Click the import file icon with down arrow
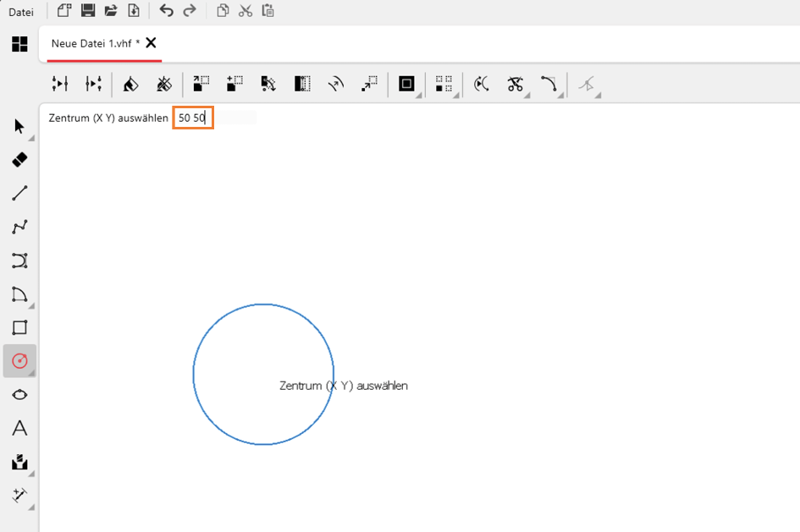The height and width of the screenshot is (532, 800). click(134, 11)
